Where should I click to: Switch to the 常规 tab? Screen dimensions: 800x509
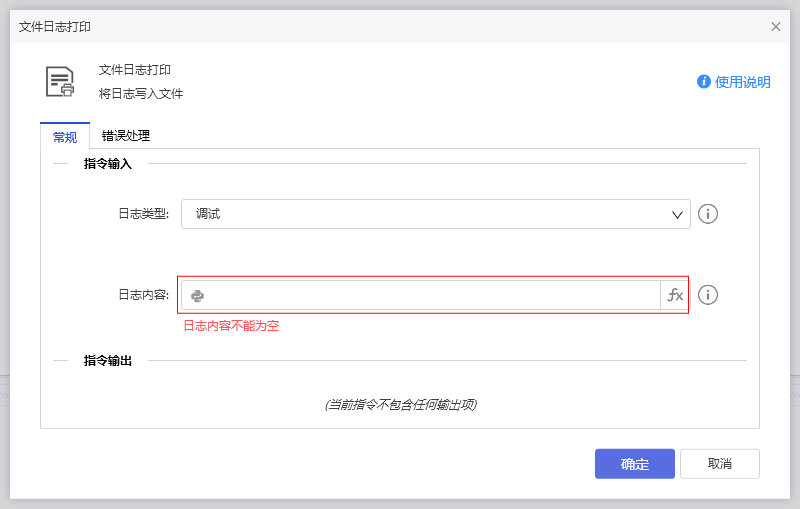point(65,137)
